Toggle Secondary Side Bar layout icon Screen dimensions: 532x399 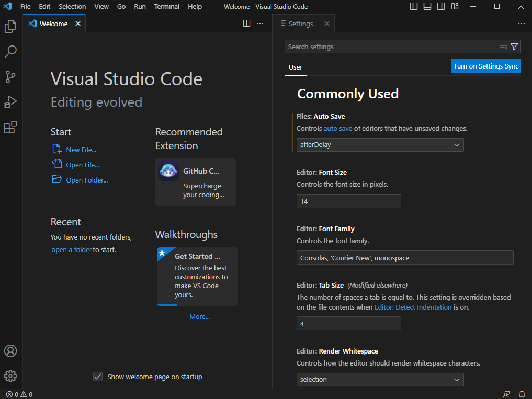pyautogui.click(x=441, y=6)
